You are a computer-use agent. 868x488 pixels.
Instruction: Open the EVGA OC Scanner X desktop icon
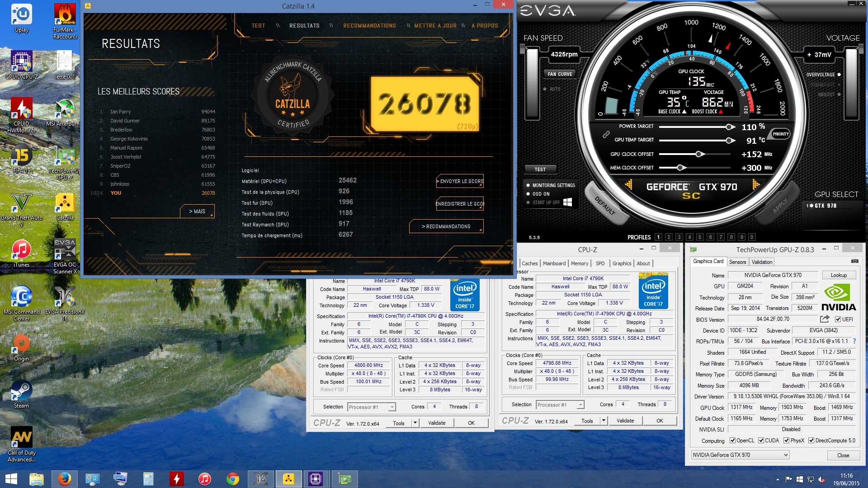click(65, 256)
